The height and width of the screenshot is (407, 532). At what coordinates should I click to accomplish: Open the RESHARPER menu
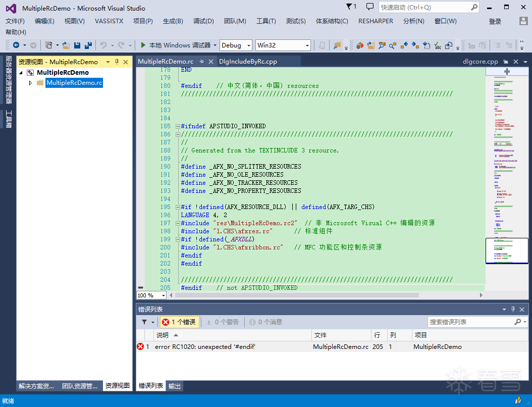pyautogui.click(x=376, y=21)
